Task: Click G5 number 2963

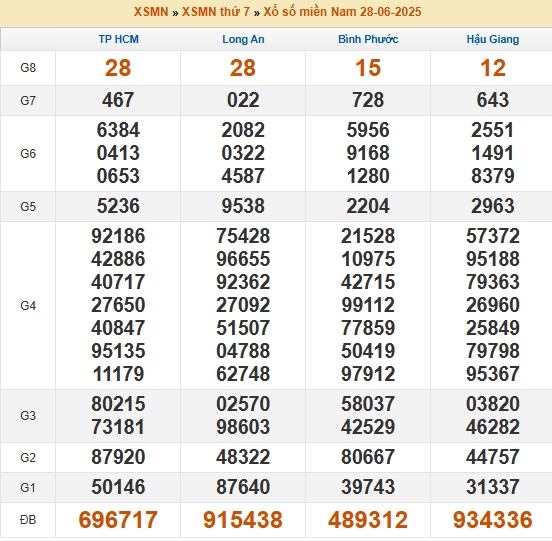Action: [493, 206]
